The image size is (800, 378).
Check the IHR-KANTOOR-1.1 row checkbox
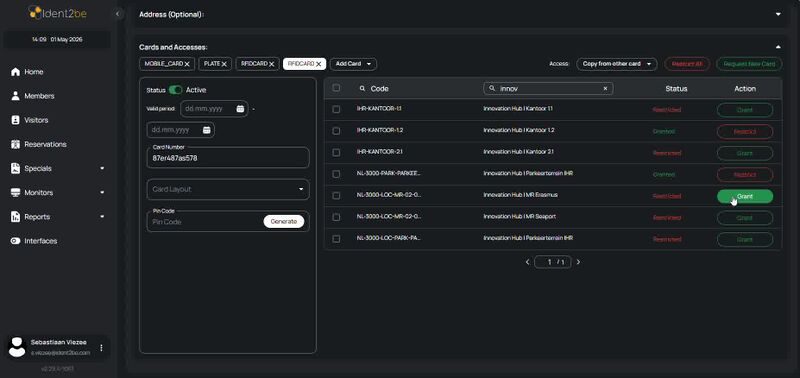[336, 109]
